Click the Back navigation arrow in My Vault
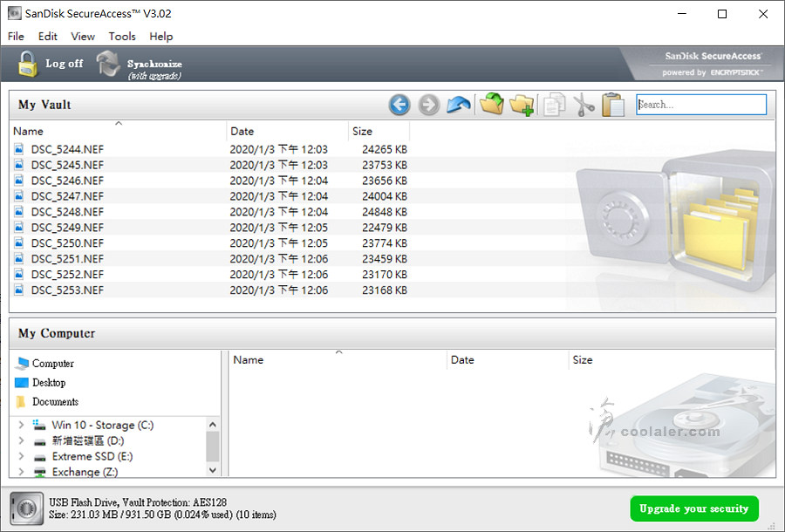 click(x=399, y=105)
